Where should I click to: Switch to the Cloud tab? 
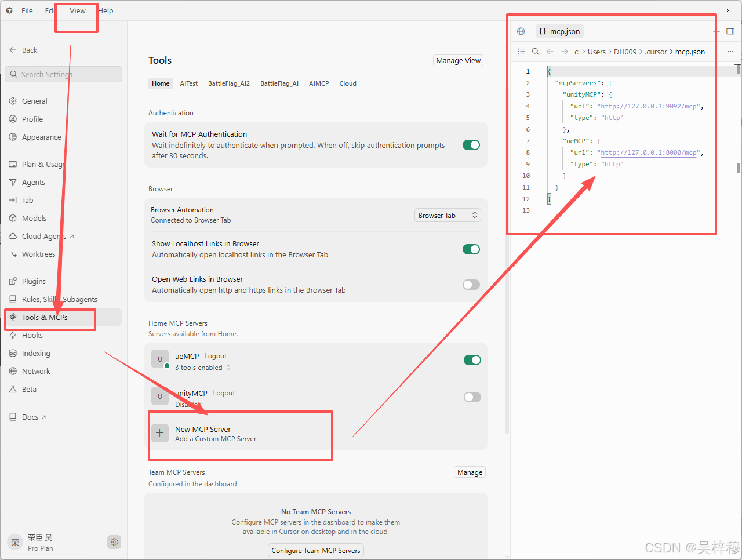coord(348,83)
